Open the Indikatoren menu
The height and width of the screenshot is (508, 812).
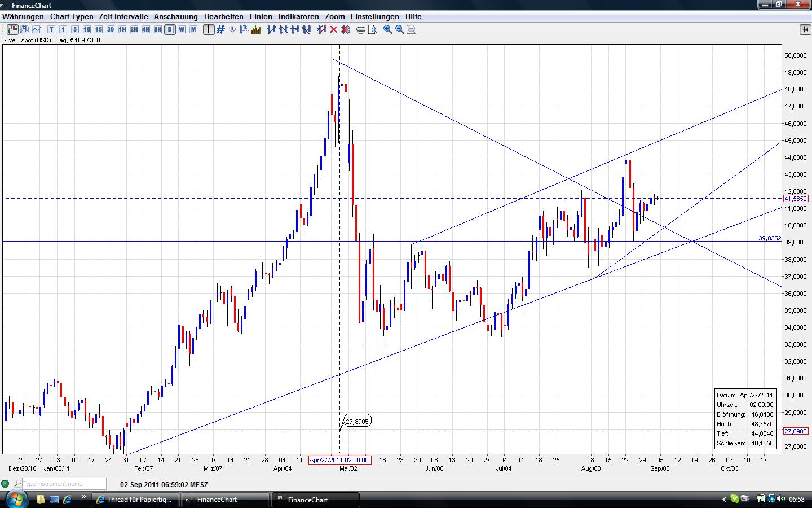point(299,16)
